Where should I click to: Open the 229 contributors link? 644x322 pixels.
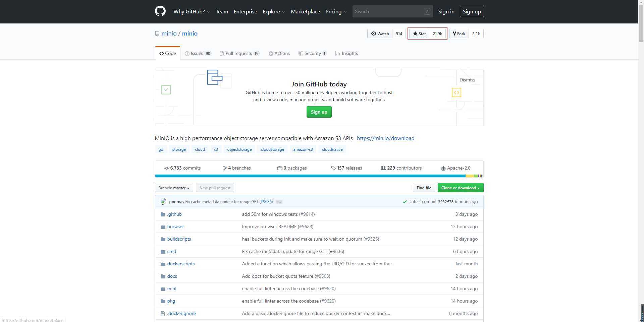click(x=401, y=168)
